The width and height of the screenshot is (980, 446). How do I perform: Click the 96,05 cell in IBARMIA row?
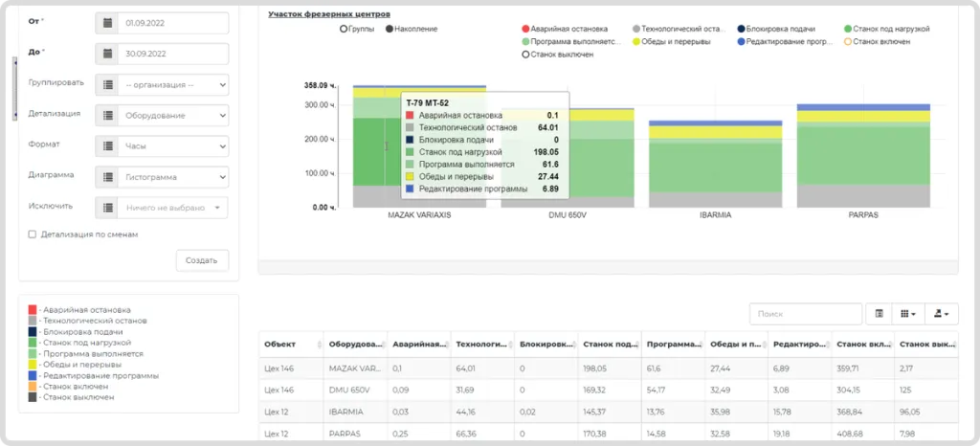click(926, 413)
